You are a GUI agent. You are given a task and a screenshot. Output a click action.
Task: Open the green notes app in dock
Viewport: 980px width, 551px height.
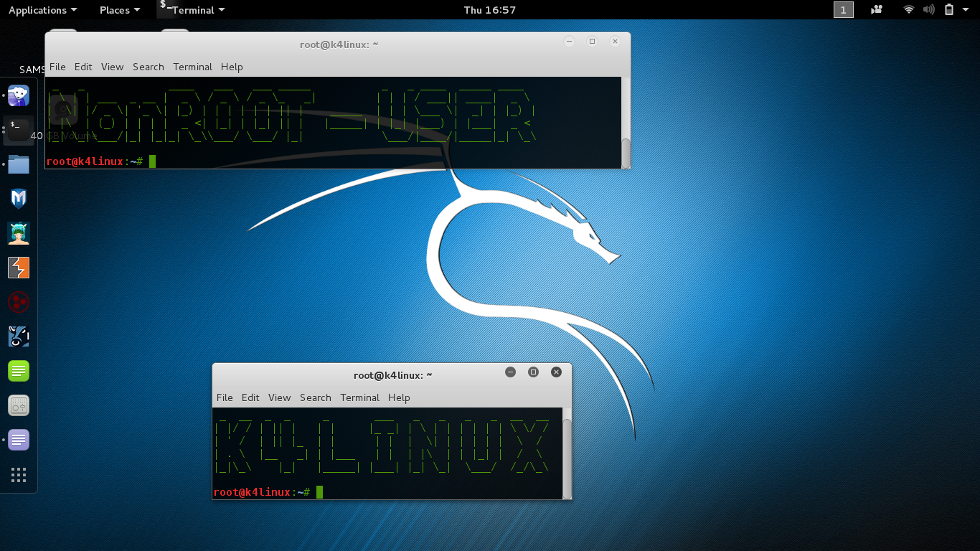coord(19,371)
